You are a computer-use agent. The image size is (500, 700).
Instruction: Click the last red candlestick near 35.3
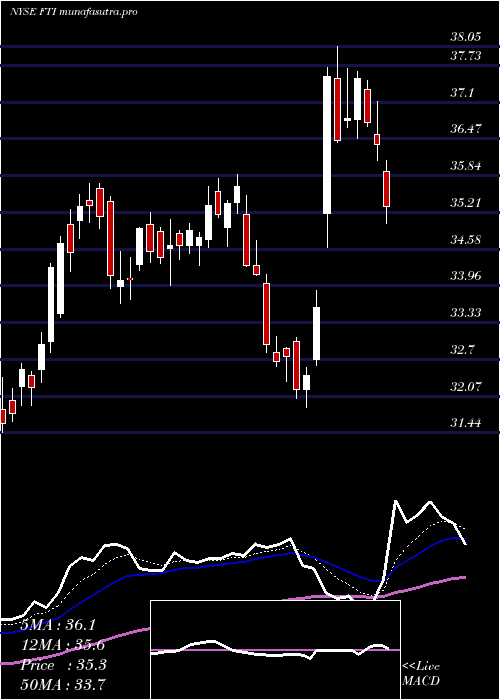(x=386, y=189)
